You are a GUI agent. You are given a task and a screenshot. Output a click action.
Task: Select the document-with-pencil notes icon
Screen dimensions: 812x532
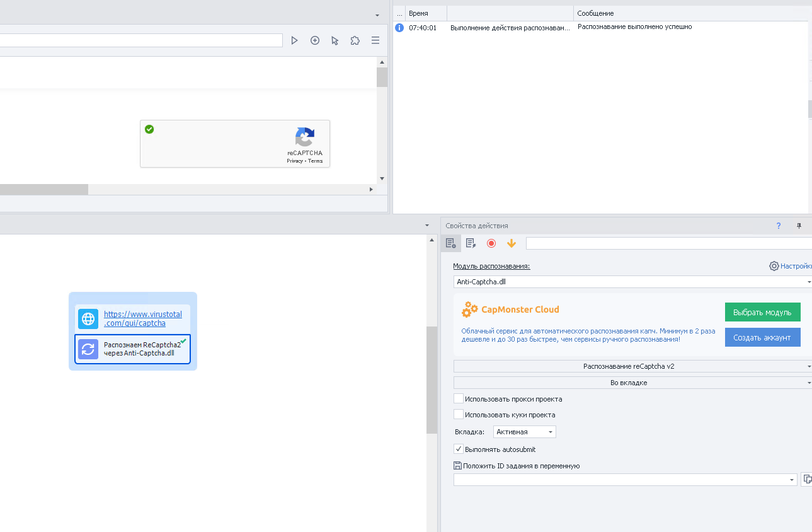pyautogui.click(x=471, y=243)
